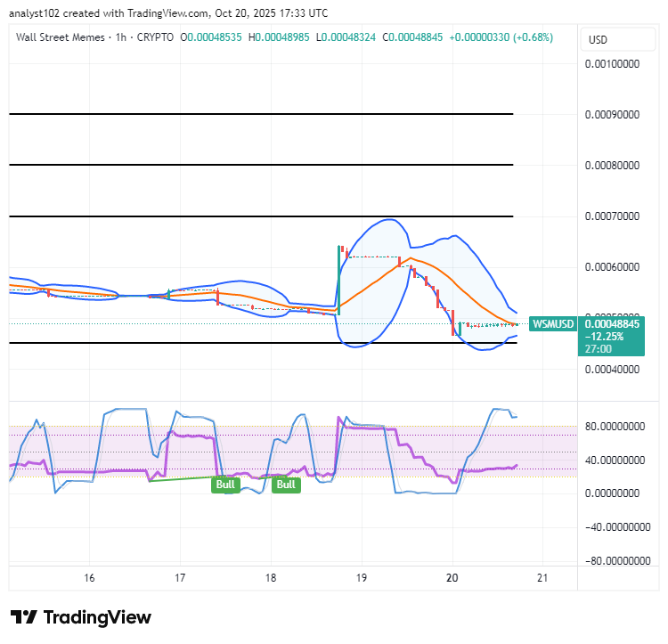668x644 pixels.
Task: Click date 18 on the time axis
Action: point(271,578)
